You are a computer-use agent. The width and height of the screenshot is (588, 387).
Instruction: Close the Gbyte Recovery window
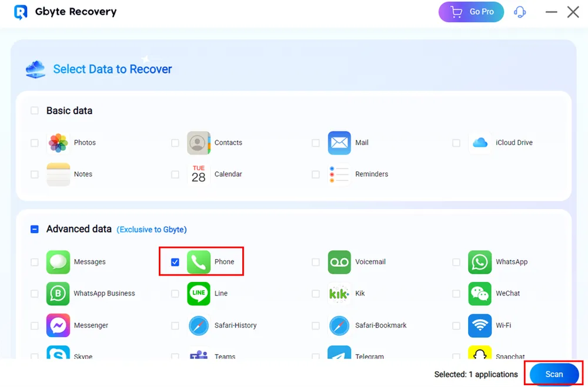click(x=573, y=12)
